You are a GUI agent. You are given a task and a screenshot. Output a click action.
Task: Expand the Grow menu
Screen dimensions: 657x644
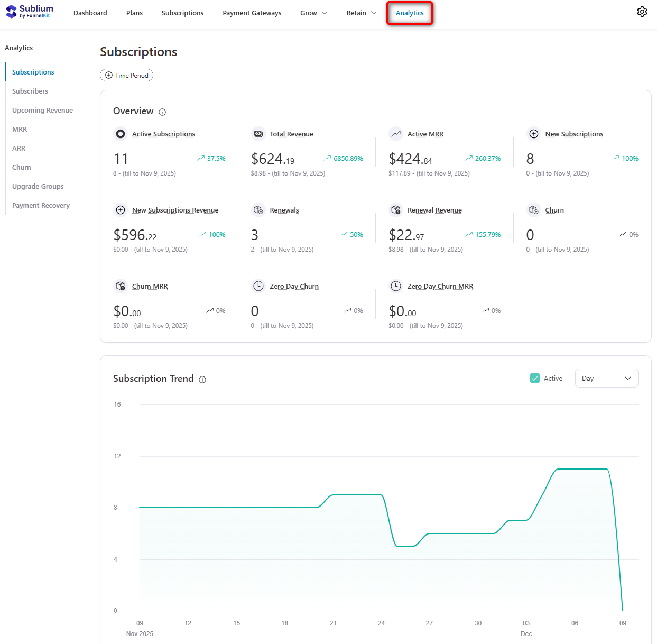click(x=313, y=13)
